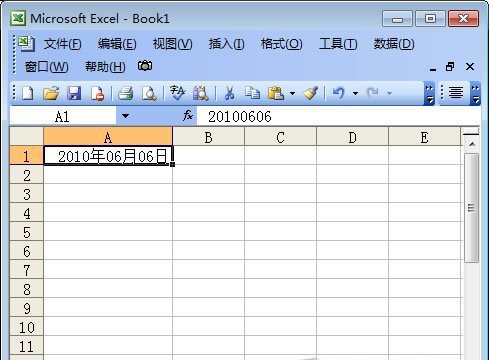Image resolution: width=489 pixels, height=360 pixels.
Task: Click the greyed Redo arrow icon
Action: tap(373, 93)
